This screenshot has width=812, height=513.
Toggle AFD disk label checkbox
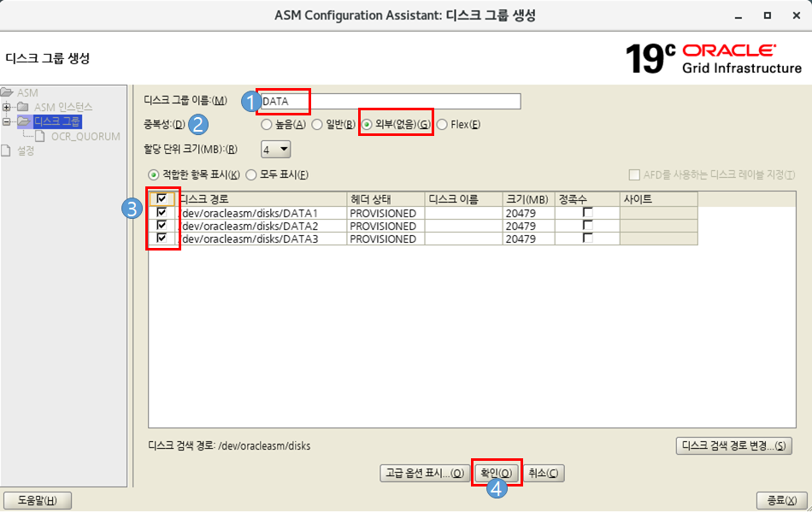(x=634, y=175)
